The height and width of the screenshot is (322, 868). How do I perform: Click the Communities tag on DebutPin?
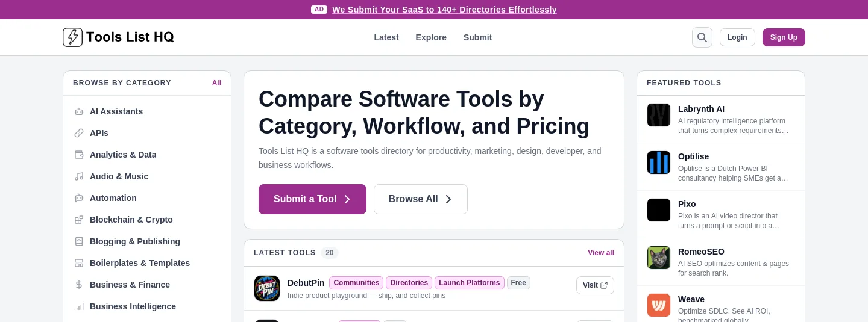(356, 283)
